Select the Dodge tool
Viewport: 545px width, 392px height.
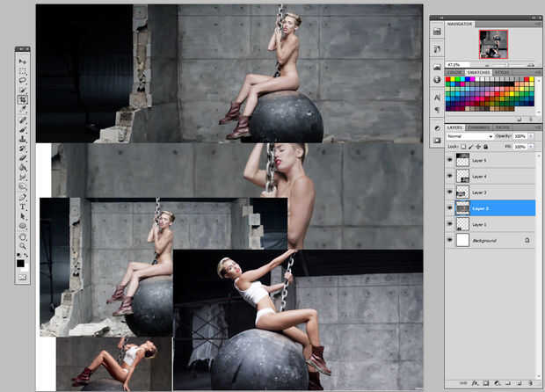23,186
